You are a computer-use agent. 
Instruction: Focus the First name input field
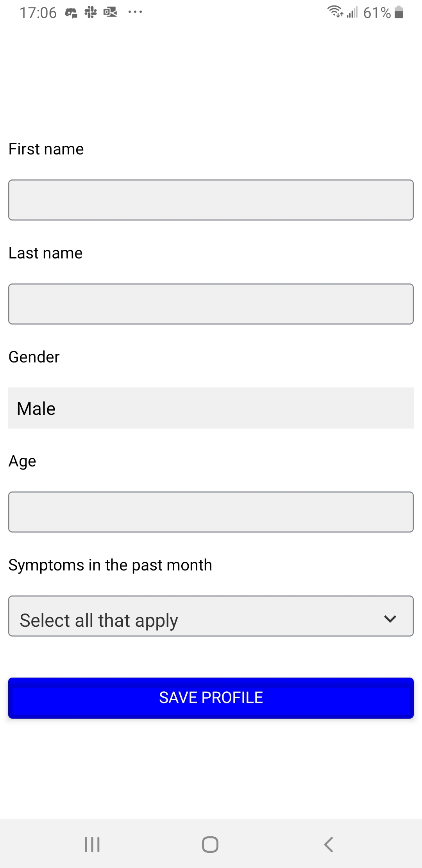point(211,200)
